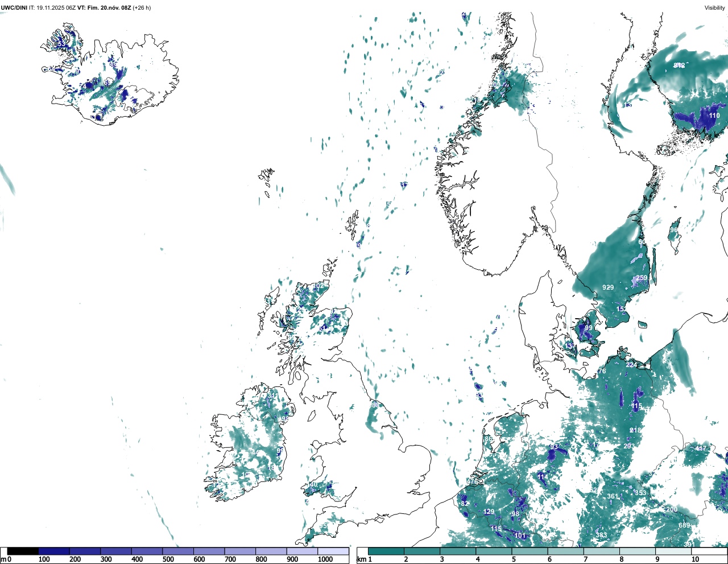Select the '500' tick label on meter scale

point(168,559)
